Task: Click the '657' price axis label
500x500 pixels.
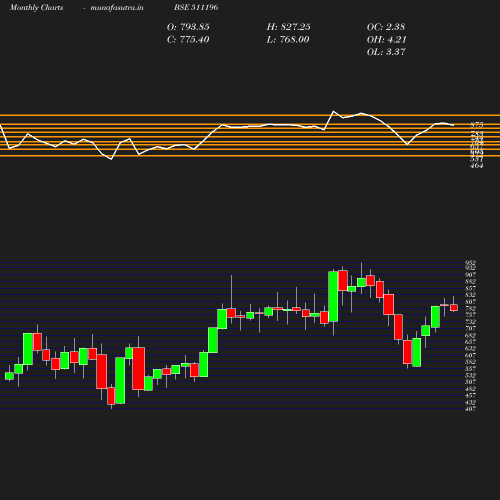Action: click(471, 342)
